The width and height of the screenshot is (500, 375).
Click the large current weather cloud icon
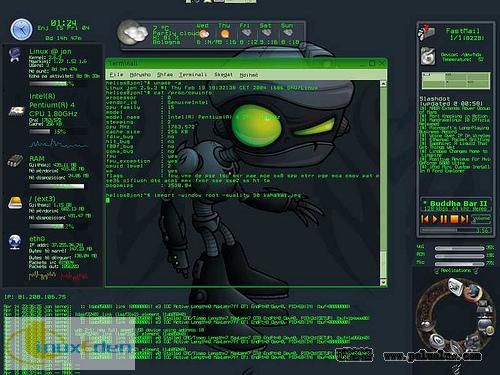(x=133, y=33)
